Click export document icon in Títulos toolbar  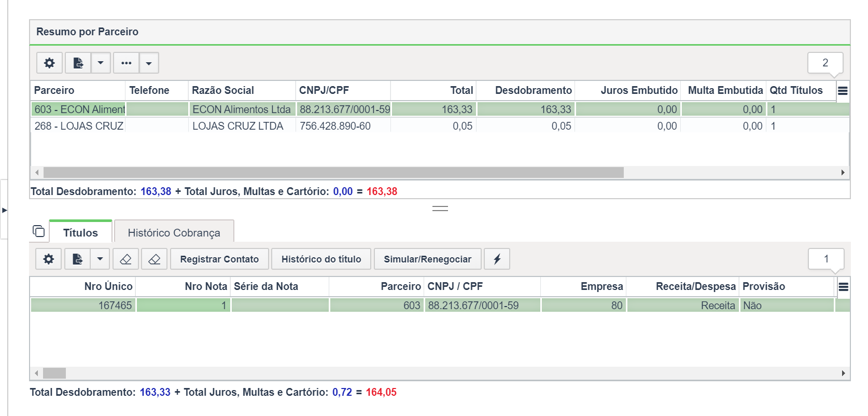coord(77,259)
